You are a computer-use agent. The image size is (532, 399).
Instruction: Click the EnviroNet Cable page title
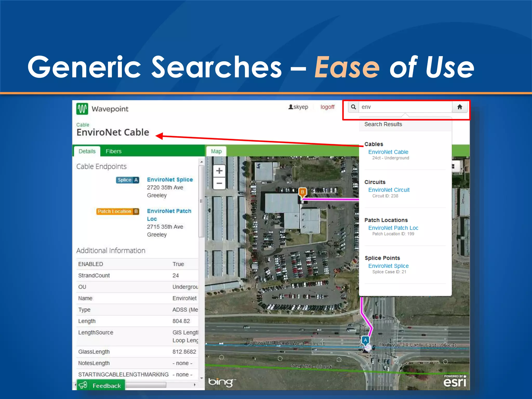point(113,132)
